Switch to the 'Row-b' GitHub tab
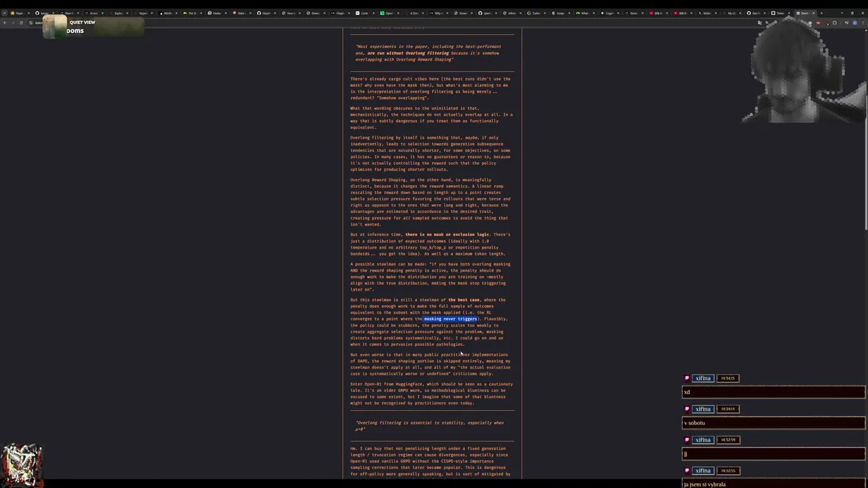Viewport: 868px width, 488px height. pos(69,13)
